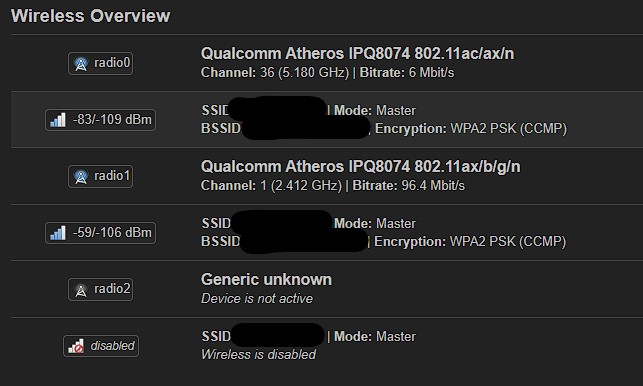
Task: Click the -59/-106 dBm signal badge
Action: tap(100, 233)
